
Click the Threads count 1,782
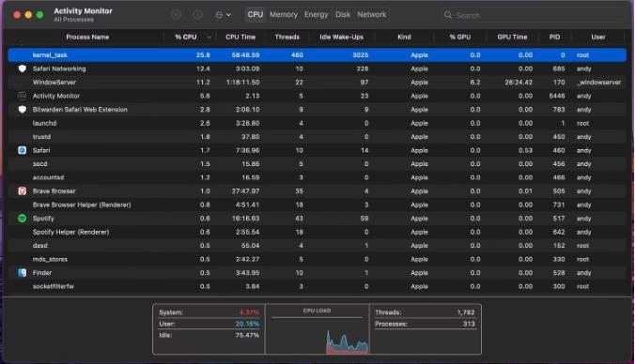pyautogui.click(x=465, y=312)
